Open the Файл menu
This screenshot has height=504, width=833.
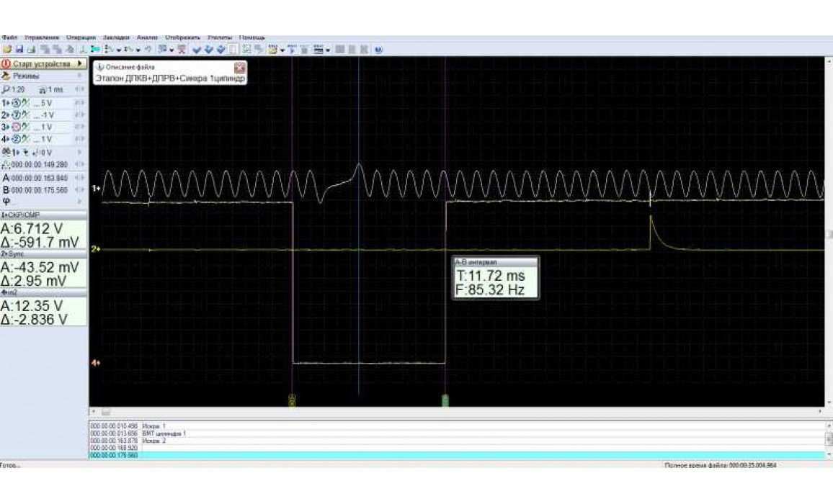point(9,37)
